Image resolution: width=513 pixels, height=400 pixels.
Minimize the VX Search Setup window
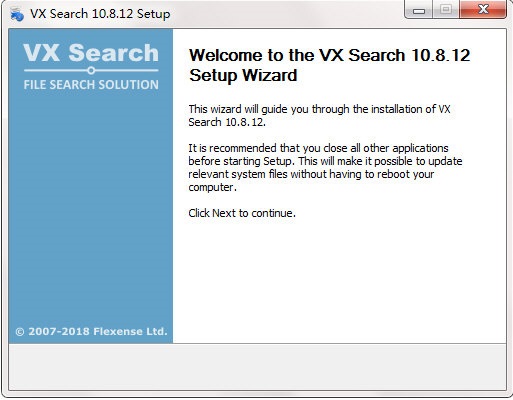pos(419,10)
